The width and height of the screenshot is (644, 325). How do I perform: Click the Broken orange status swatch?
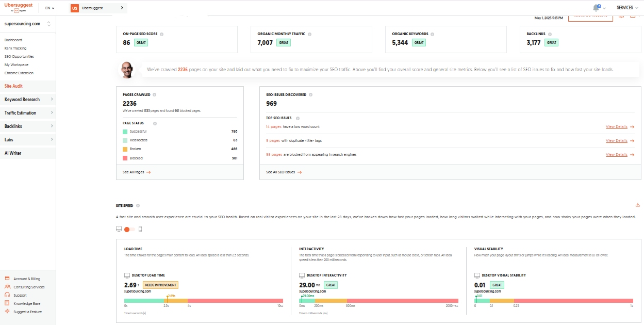tap(125, 149)
